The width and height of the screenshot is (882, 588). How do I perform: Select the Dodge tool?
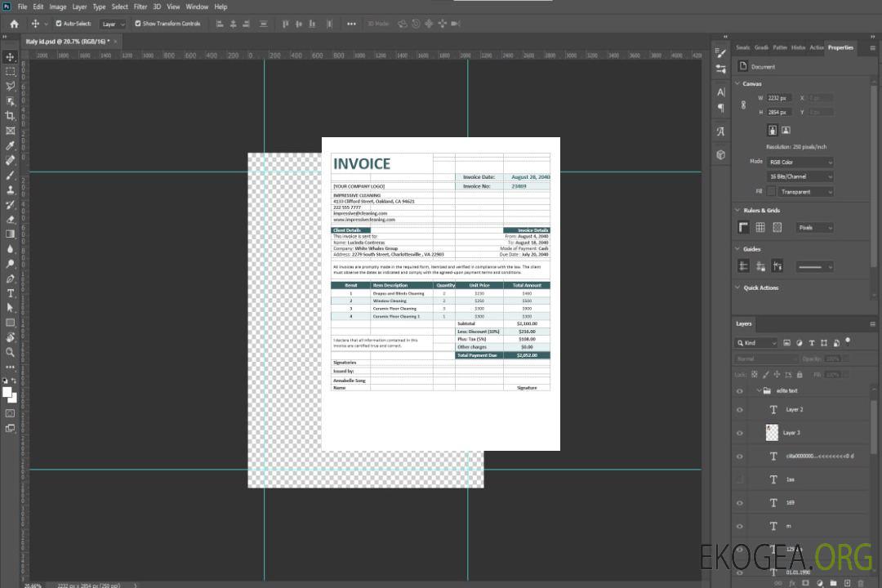tap(10, 263)
